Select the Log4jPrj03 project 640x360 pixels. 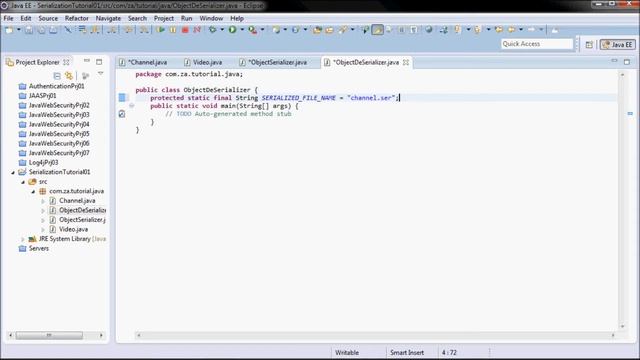click(x=43, y=162)
